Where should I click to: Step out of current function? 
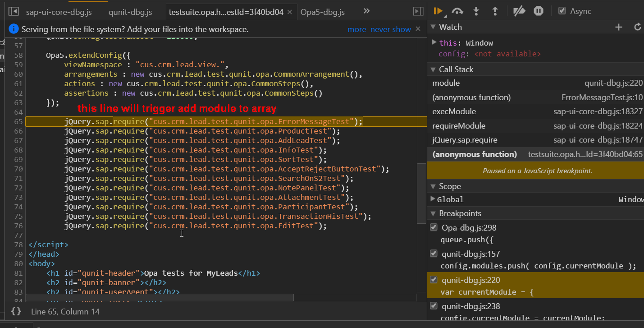495,11
